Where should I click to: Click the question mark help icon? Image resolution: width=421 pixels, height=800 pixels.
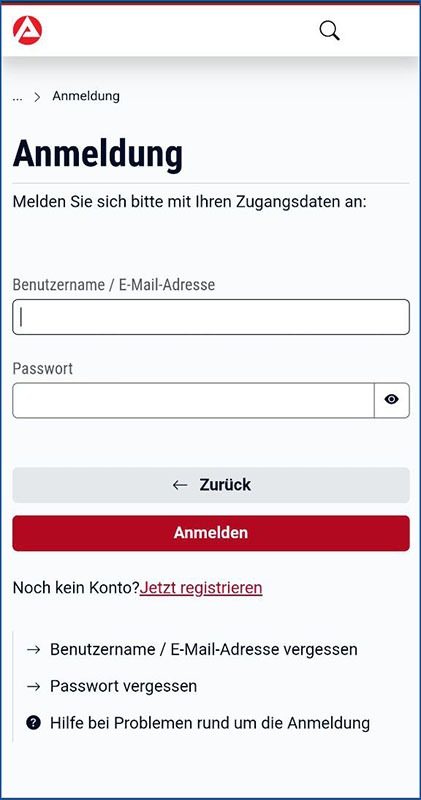33,722
